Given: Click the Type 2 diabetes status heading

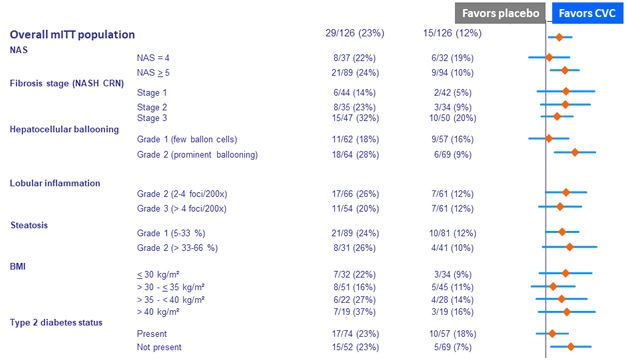Looking at the screenshot, I should pyautogui.click(x=56, y=323).
